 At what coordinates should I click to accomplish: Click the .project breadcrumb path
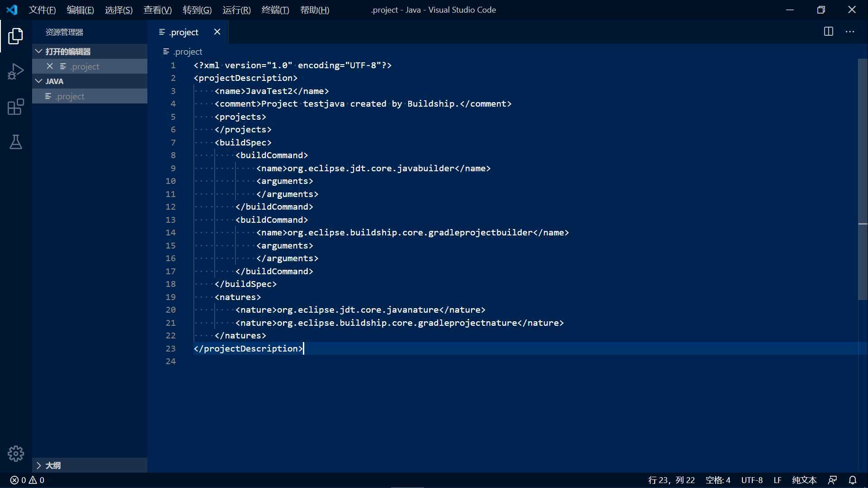click(183, 52)
